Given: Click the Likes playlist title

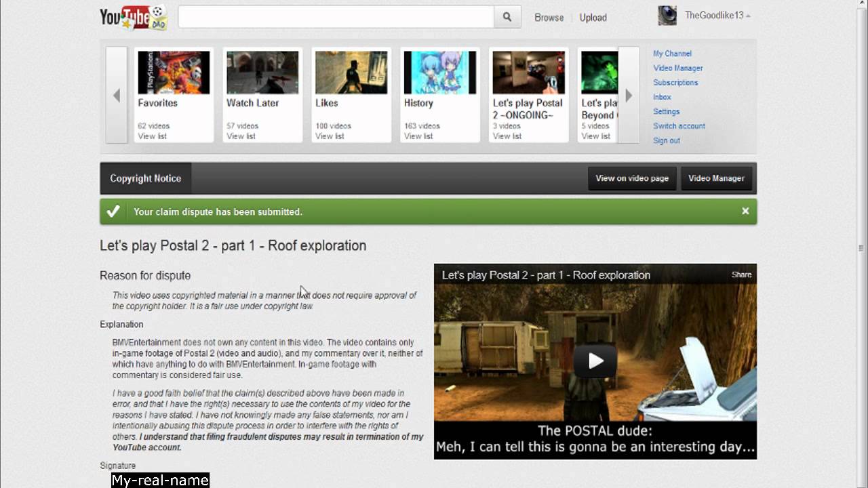Looking at the screenshot, I should click(327, 103).
